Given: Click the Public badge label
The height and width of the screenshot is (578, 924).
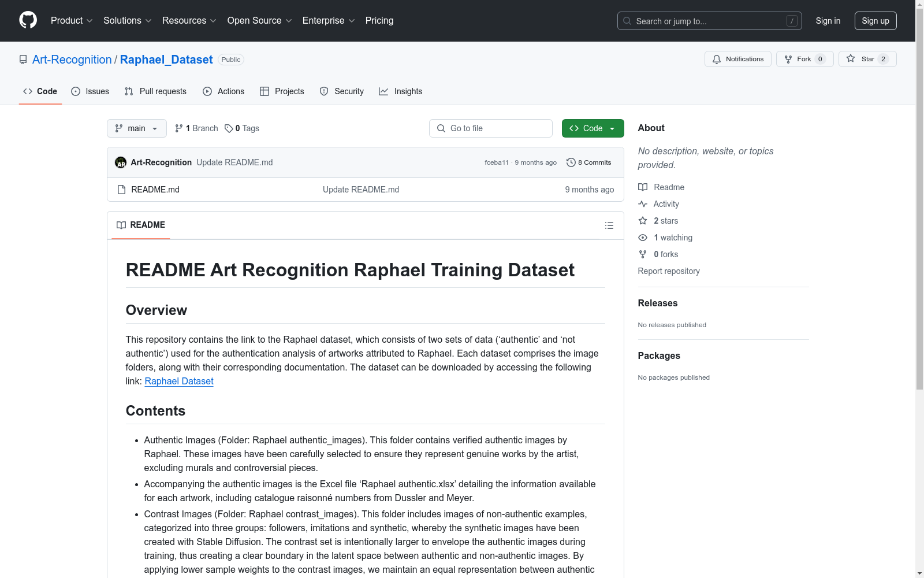Looking at the screenshot, I should pyautogui.click(x=231, y=60).
